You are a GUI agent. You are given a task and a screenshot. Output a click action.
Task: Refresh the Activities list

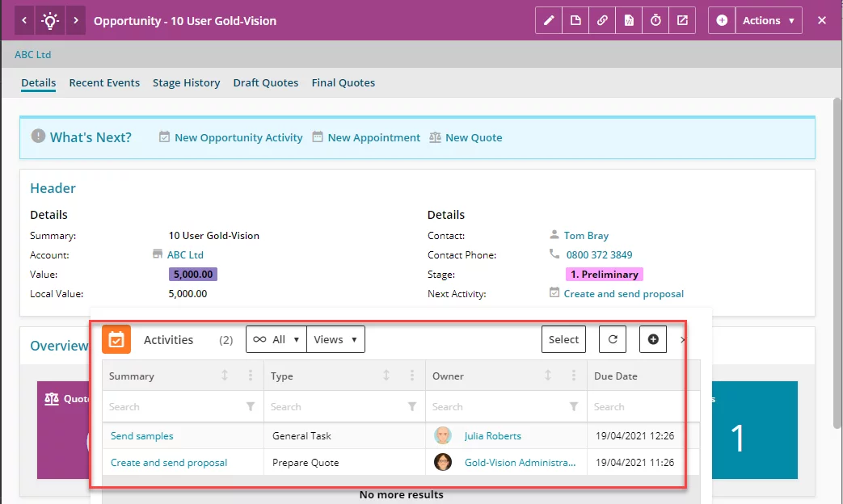pos(613,339)
